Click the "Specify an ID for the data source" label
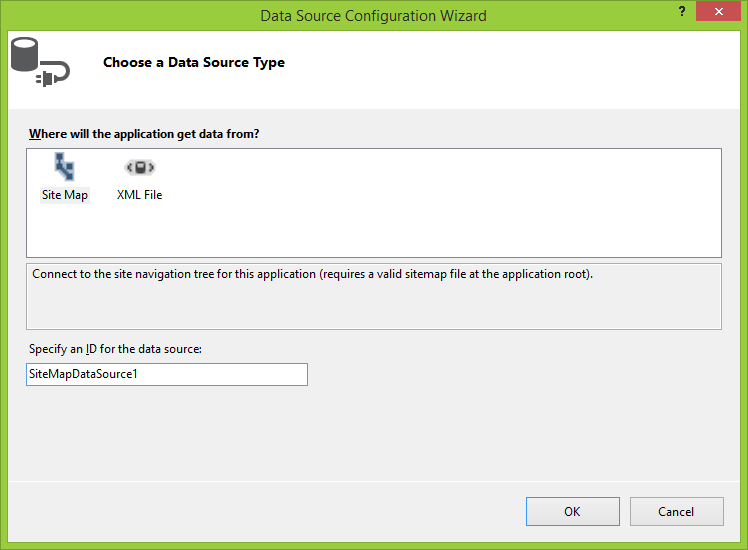Viewport: 748px width, 550px height. [x=115, y=349]
